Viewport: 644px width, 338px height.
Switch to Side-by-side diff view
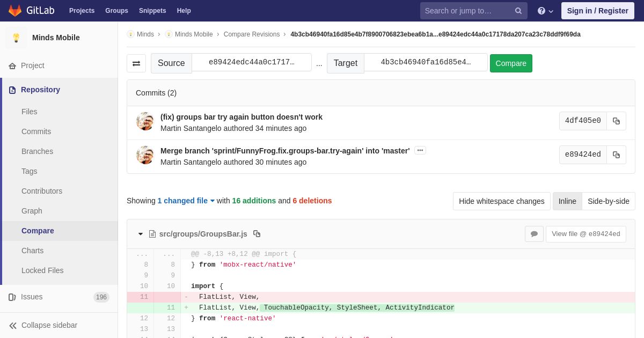tap(609, 201)
